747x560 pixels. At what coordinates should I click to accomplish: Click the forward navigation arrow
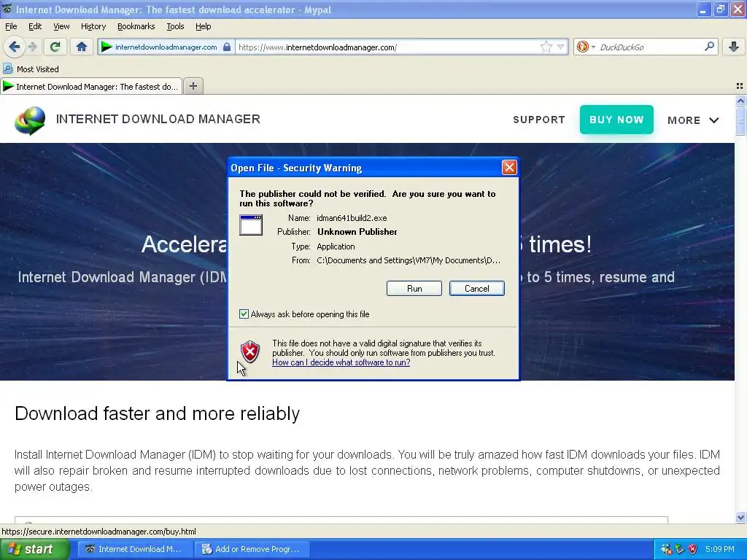tap(32, 47)
